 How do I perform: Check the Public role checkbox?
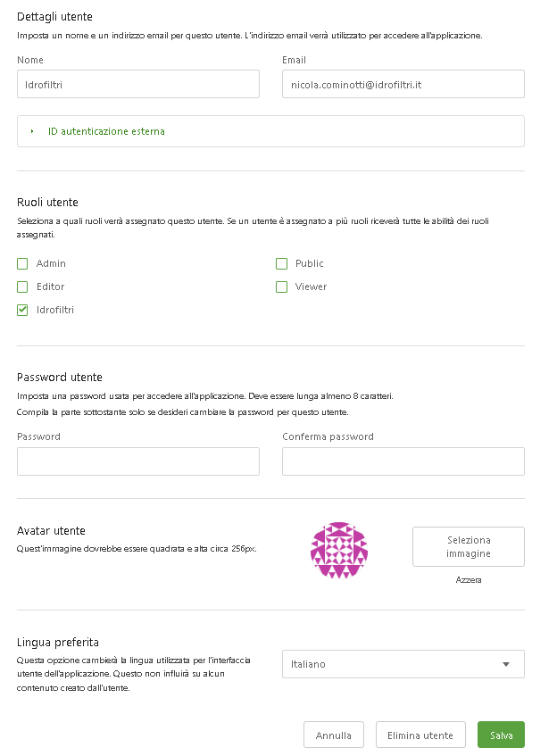(281, 263)
